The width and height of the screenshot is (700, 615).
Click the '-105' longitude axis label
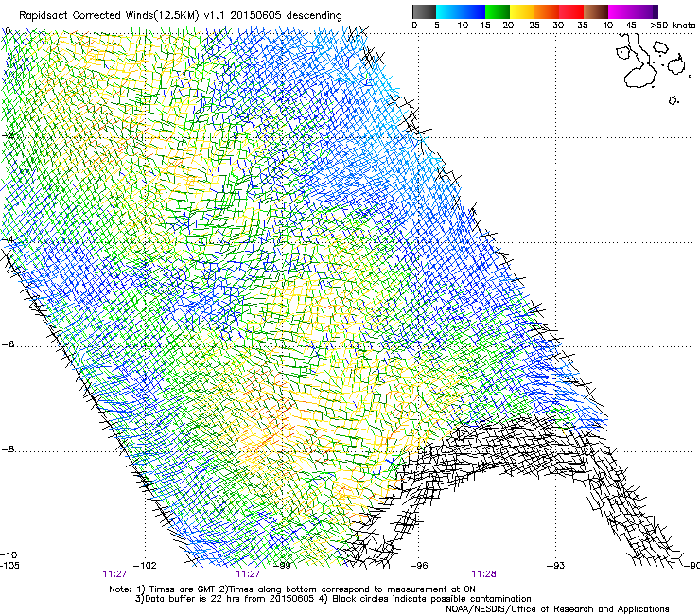pos(9,566)
